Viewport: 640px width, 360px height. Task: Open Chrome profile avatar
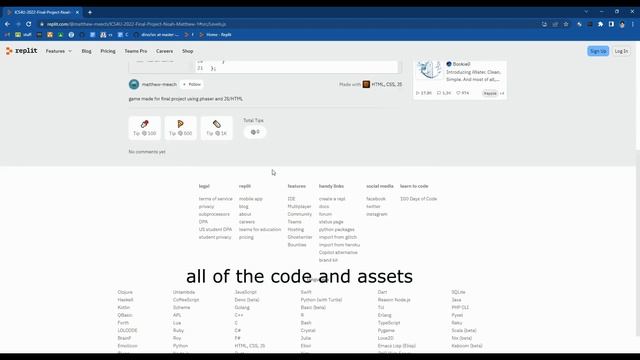[x=622, y=24]
